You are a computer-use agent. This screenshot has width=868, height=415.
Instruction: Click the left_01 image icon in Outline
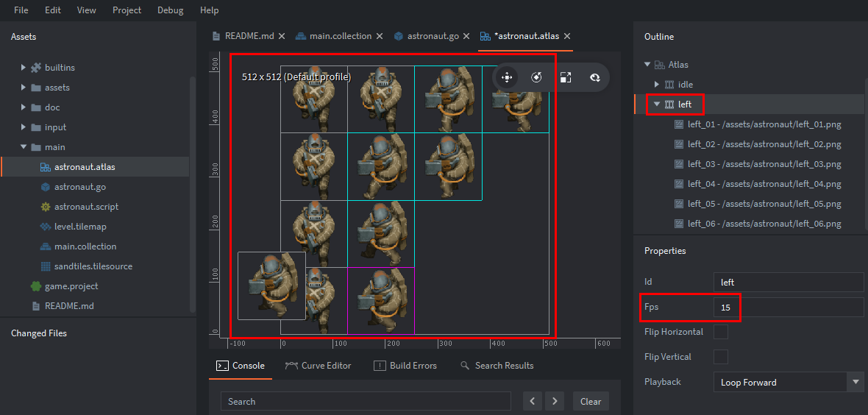click(679, 124)
